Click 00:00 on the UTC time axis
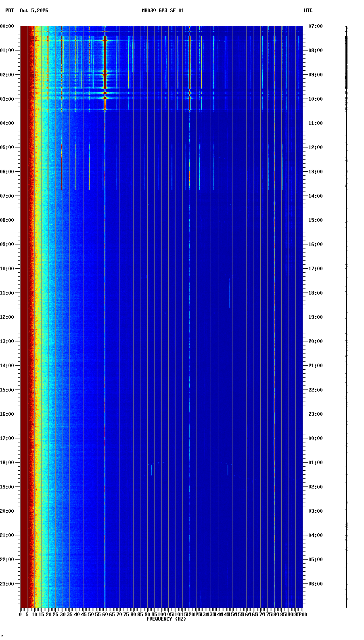The image size is (364, 640). pyautogui.click(x=316, y=438)
